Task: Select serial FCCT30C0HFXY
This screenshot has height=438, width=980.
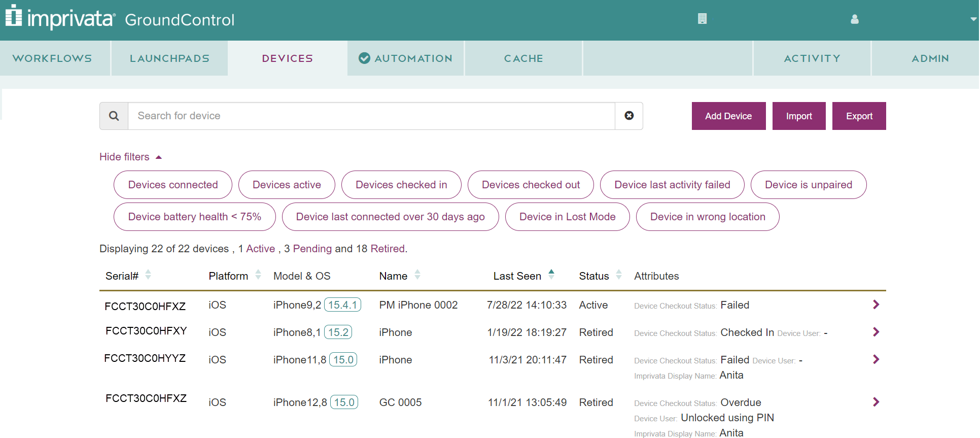Action: click(146, 331)
